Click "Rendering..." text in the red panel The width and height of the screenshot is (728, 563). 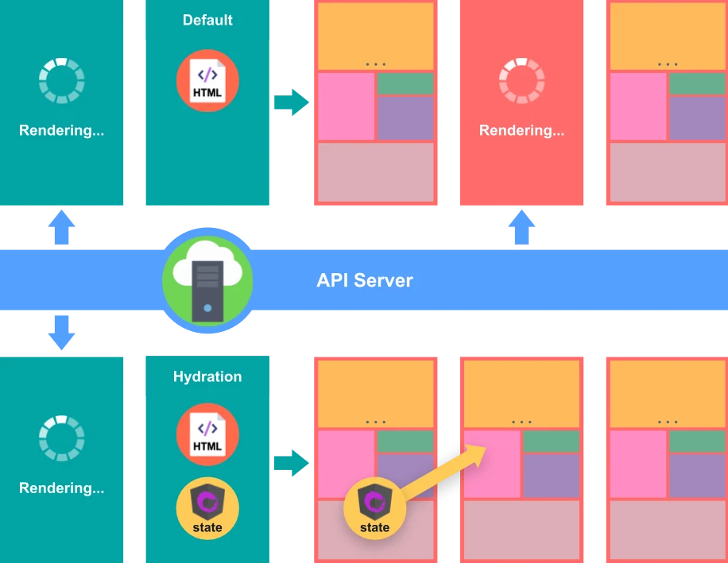click(x=522, y=130)
